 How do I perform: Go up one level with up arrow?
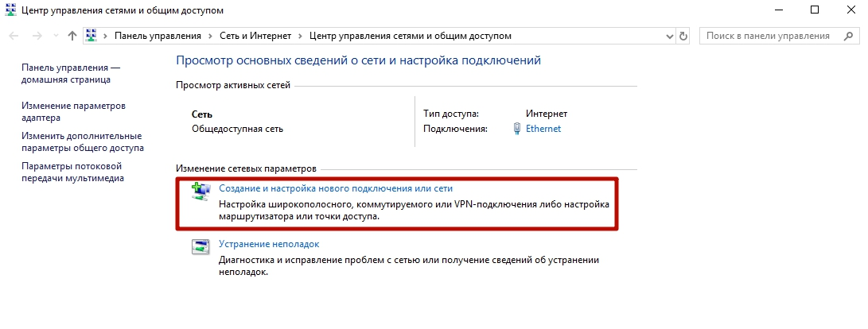pyautogui.click(x=72, y=36)
